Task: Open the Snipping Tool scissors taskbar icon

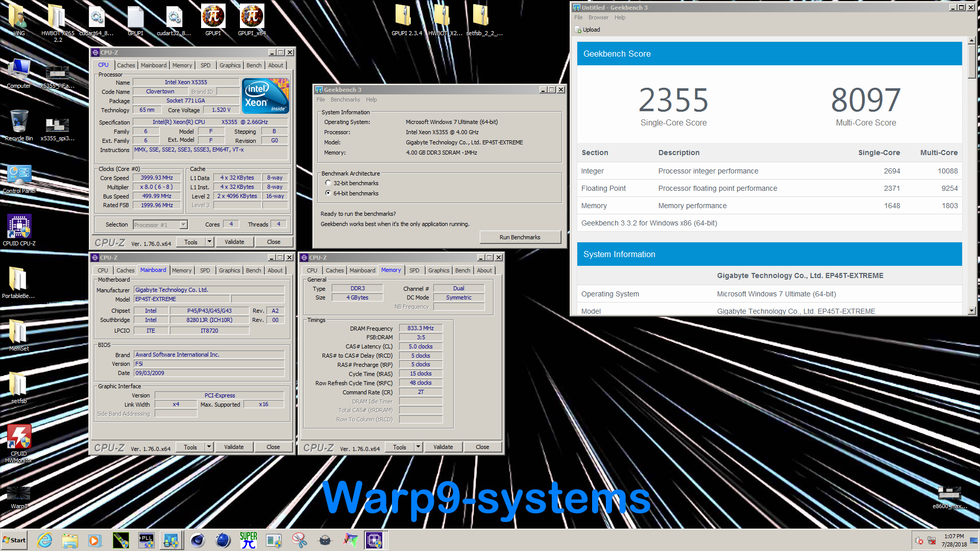Action: tap(300, 540)
